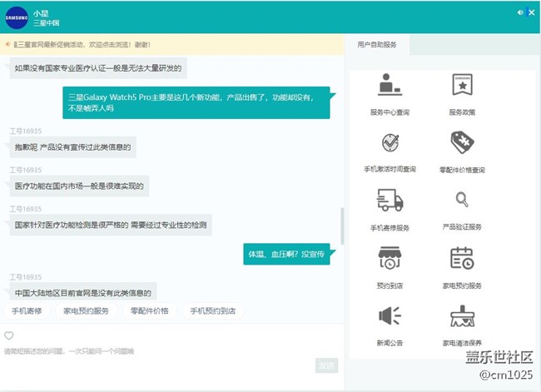Open 家电清洁保养 brush icon
Screen dimensions: 541x392
(x=462, y=315)
